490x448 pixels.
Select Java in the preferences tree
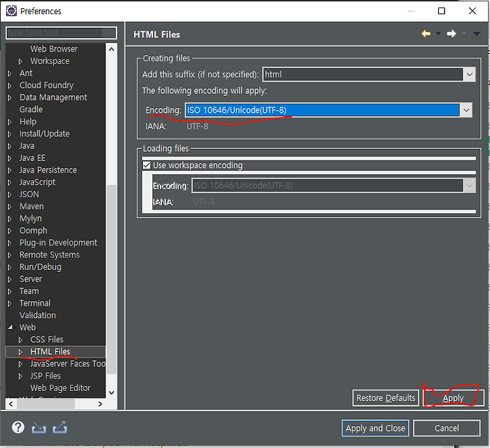27,145
